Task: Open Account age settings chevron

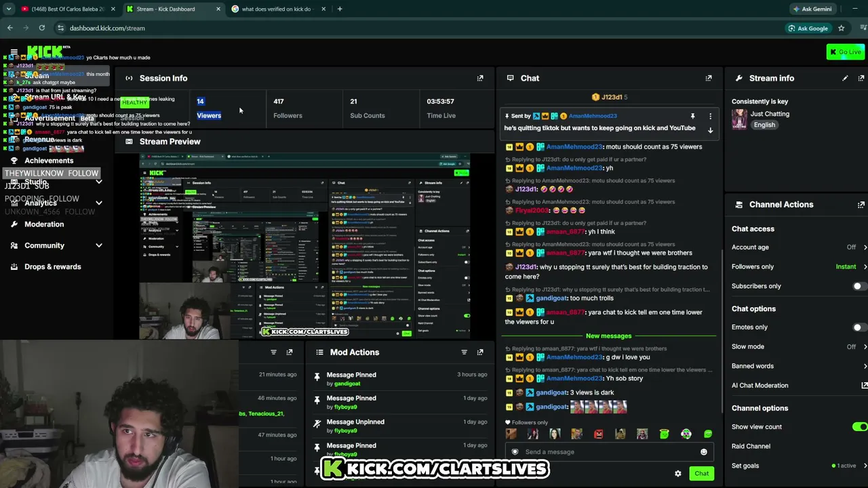Action: (865, 247)
